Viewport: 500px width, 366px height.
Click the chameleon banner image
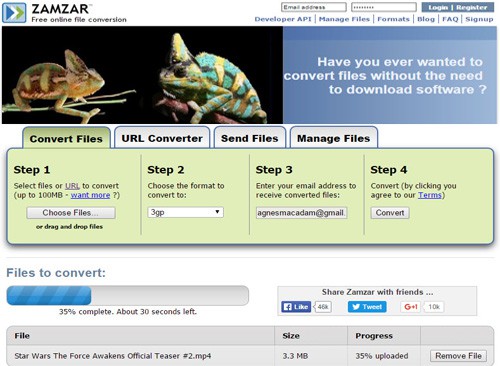142,75
